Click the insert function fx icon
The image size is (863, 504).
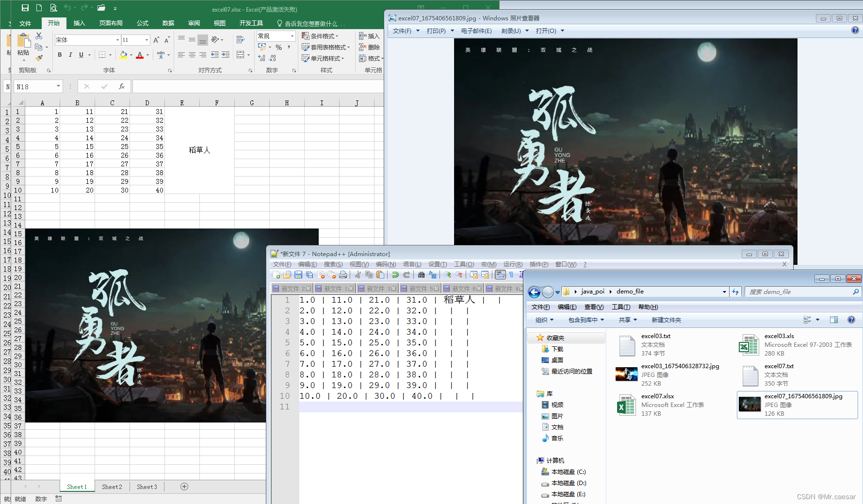pos(121,86)
